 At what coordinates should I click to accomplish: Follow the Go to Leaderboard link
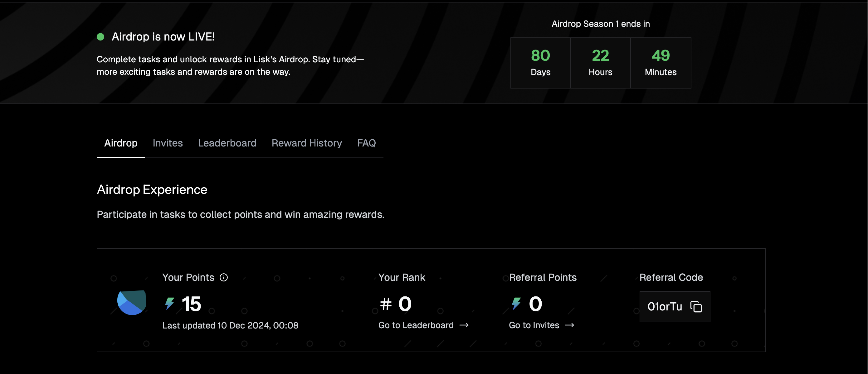pos(416,325)
